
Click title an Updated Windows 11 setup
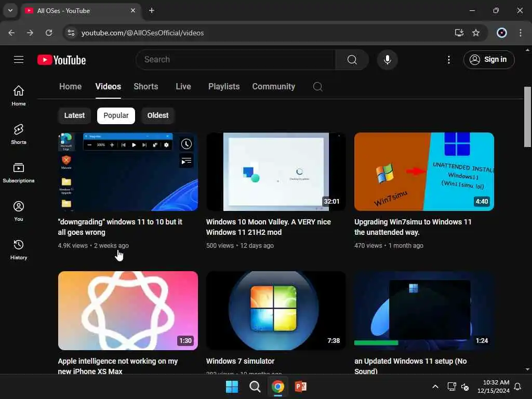tap(410, 366)
